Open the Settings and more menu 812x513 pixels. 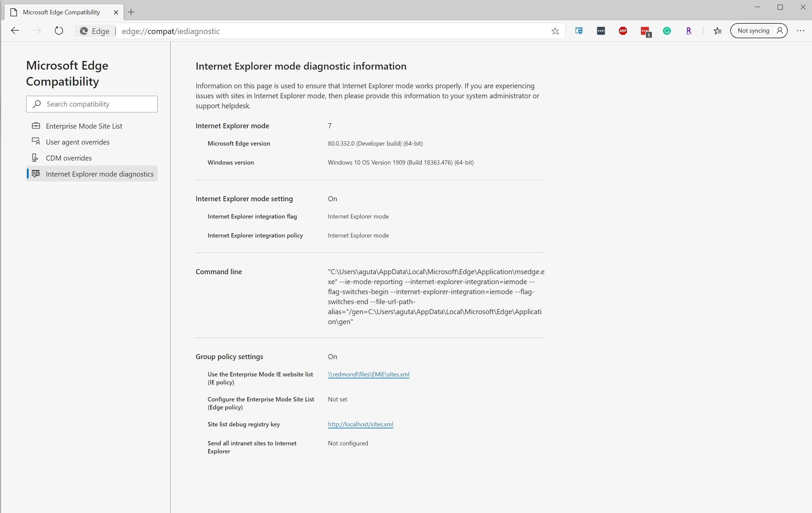tap(801, 31)
